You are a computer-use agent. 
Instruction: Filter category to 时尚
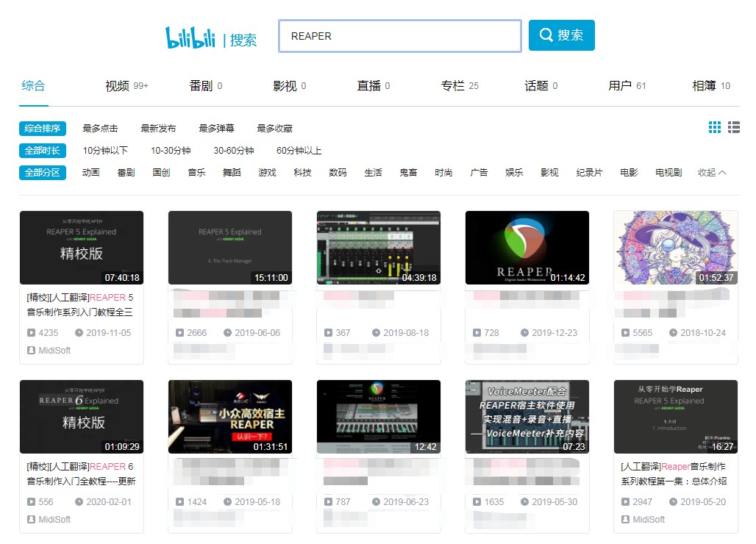click(x=443, y=173)
